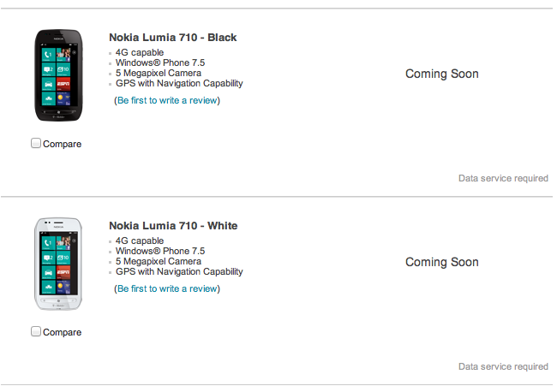Open review link for Lumia 710 Black
Image resolution: width=557 pixels, height=392 pixels.
point(167,100)
